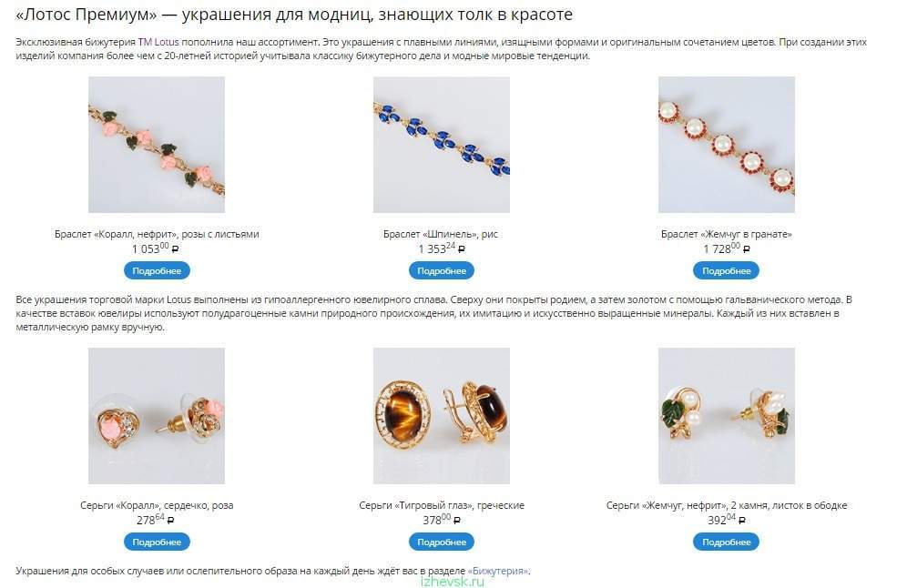This screenshot has height=588, width=907.
Task: Click the title Браслет «Шпинель», рис
Action: [x=441, y=234]
